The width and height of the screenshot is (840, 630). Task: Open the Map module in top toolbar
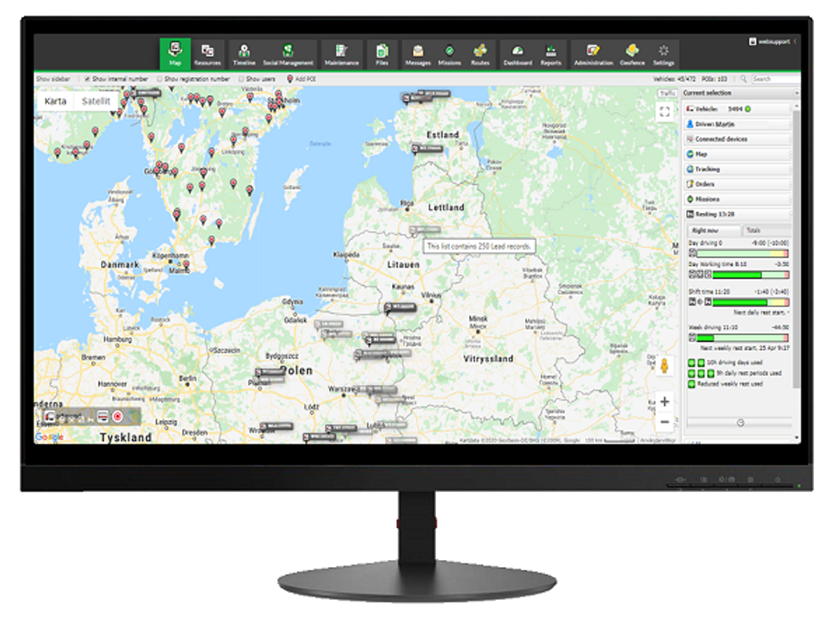tap(175, 54)
